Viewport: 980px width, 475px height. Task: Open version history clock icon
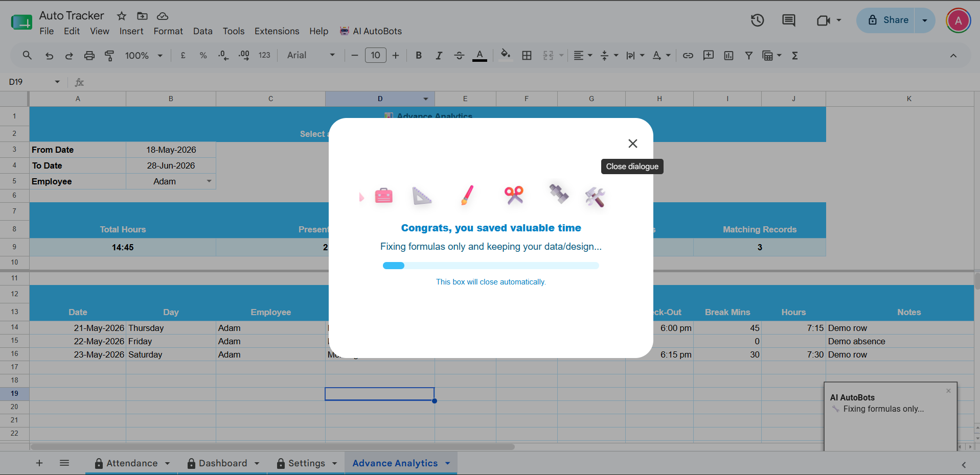(757, 20)
